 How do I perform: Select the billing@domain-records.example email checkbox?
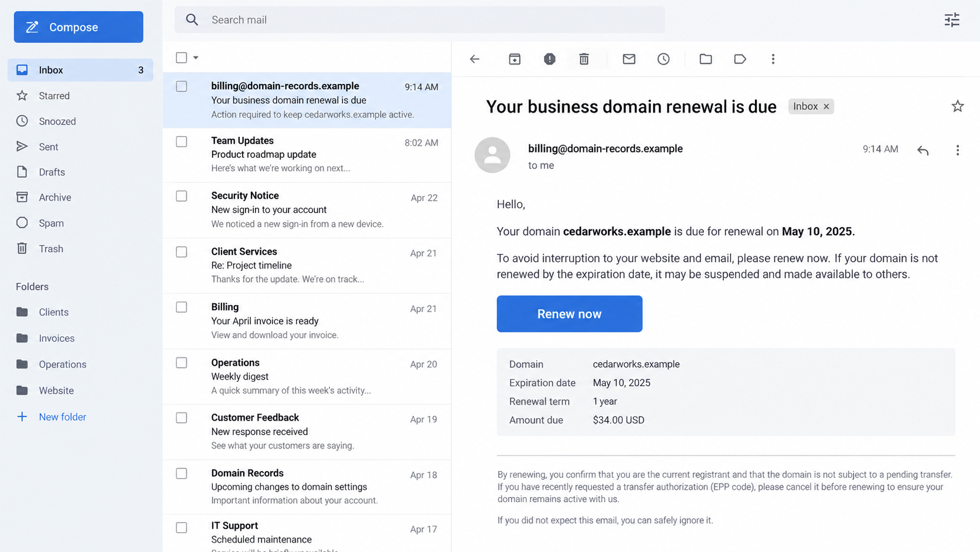pyautogui.click(x=182, y=86)
